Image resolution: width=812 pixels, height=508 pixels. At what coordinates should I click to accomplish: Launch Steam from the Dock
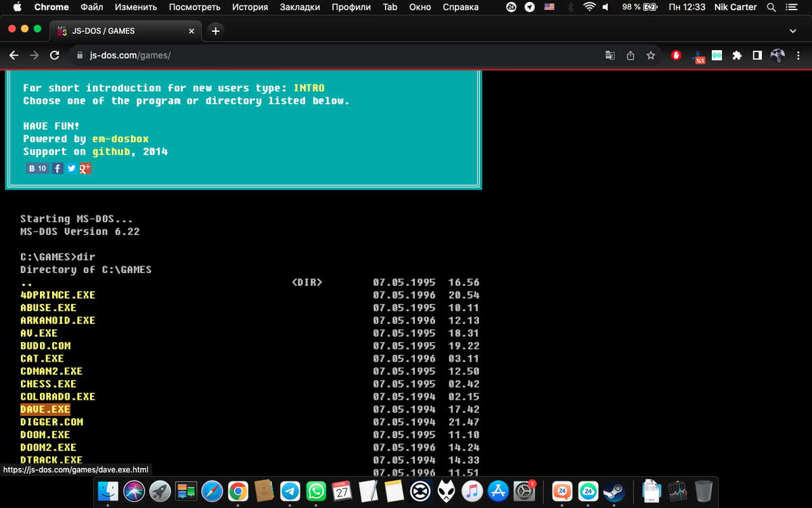click(614, 490)
